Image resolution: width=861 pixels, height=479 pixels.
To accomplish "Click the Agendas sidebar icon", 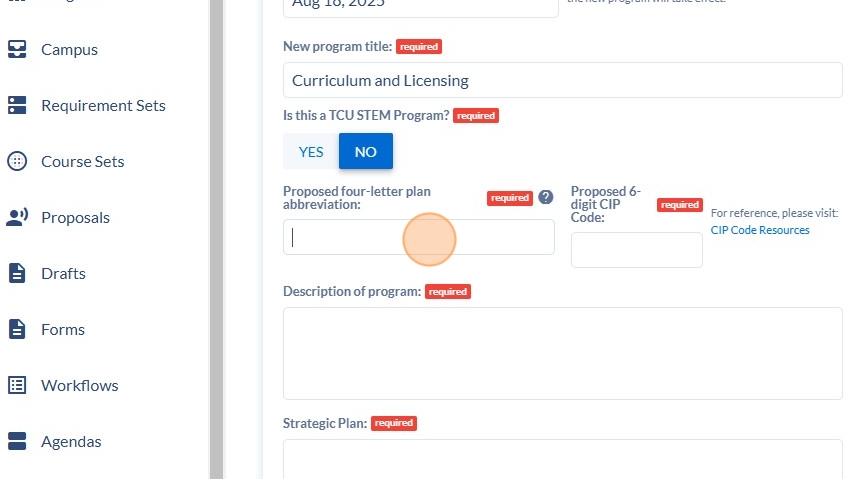I will (17, 441).
